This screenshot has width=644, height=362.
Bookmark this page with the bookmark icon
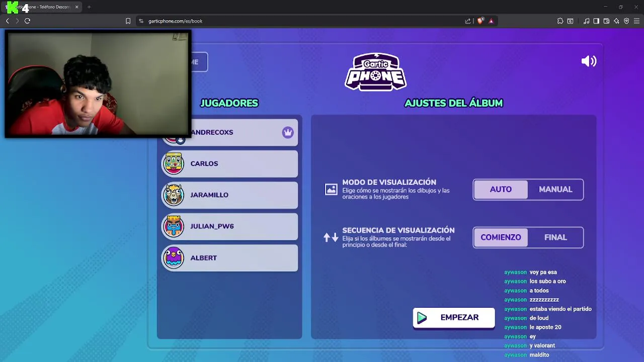128,21
